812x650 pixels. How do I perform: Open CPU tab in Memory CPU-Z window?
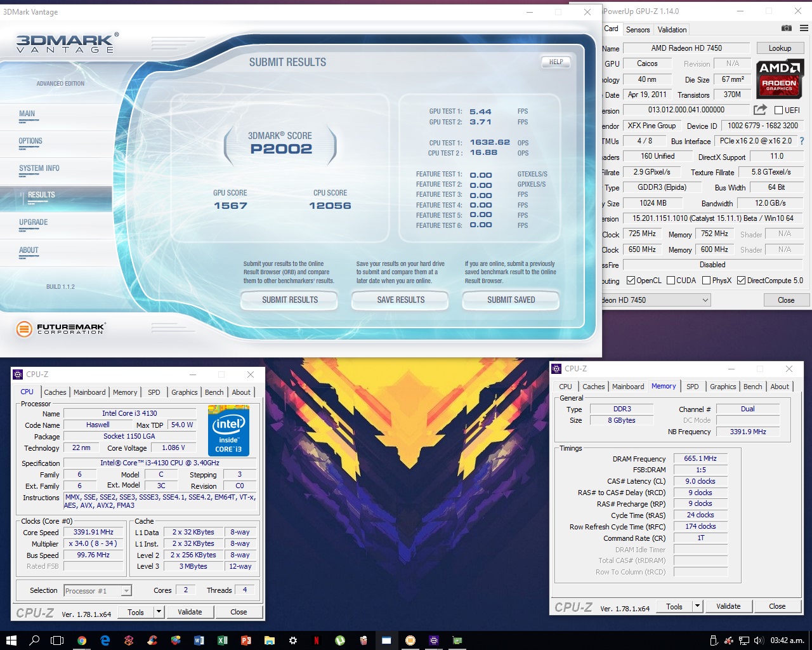point(565,387)
